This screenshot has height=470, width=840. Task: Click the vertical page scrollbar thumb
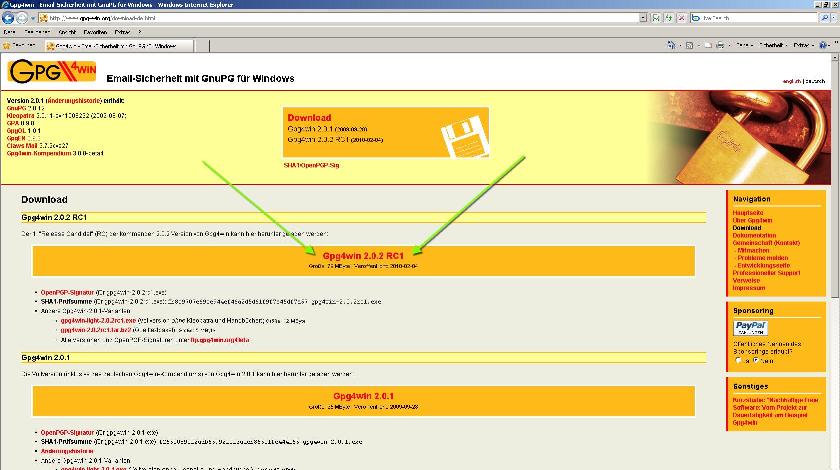(835, 180)
